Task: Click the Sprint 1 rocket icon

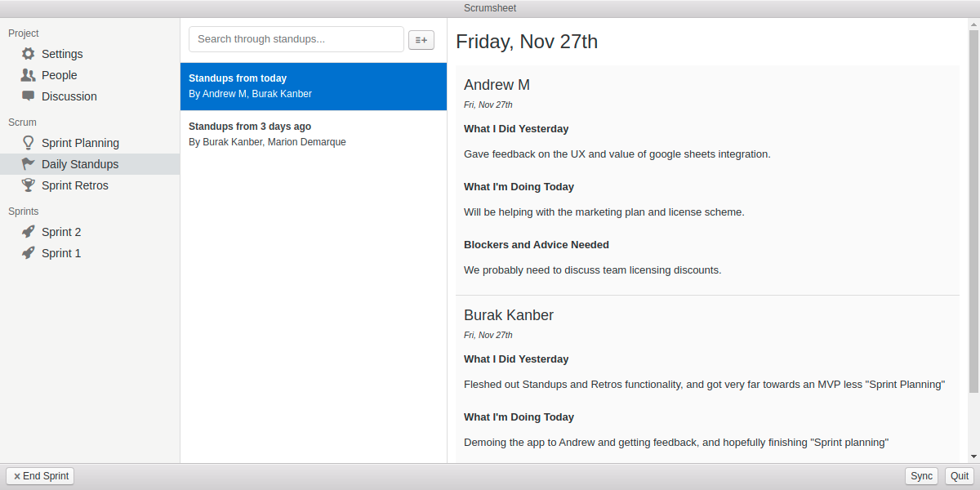Action: [x=29, y=253]
